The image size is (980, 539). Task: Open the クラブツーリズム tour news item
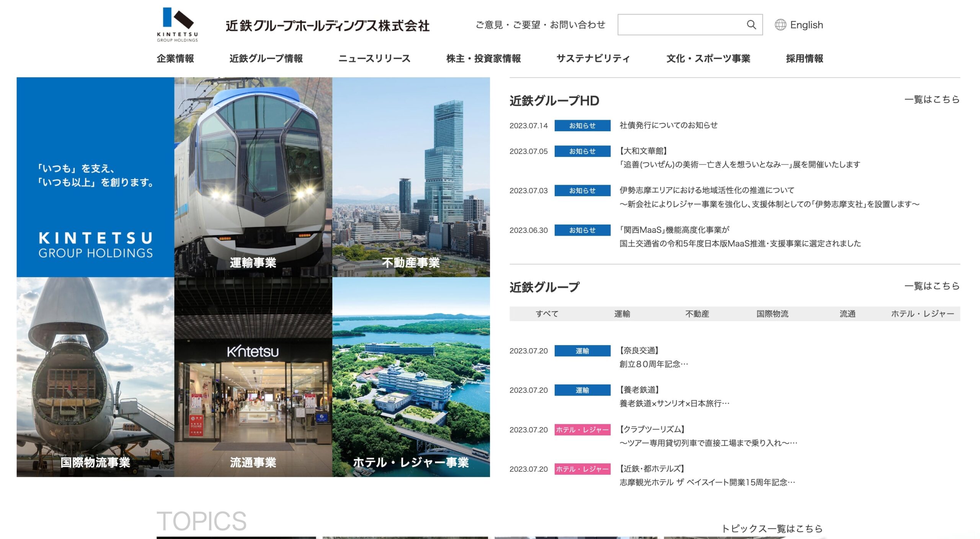(x=708, y=436)
